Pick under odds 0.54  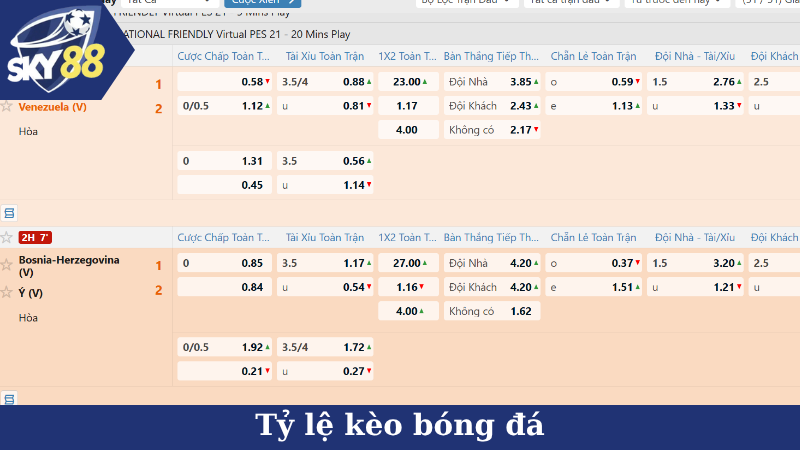coord(325,287)
